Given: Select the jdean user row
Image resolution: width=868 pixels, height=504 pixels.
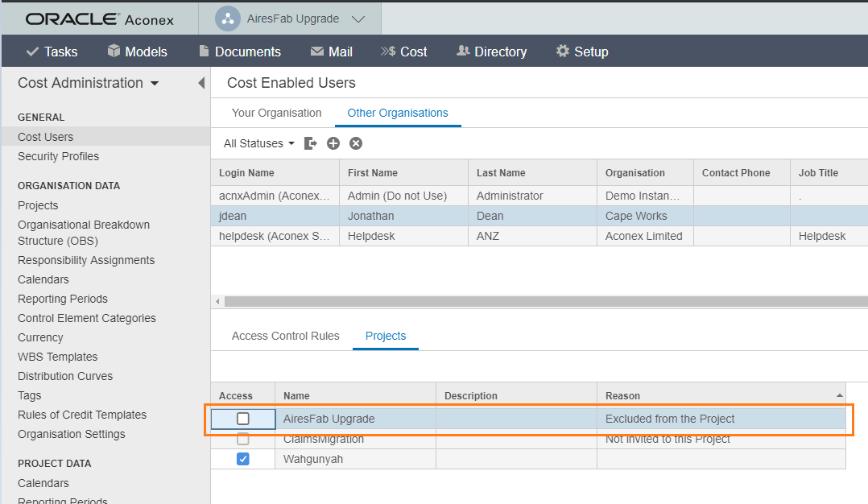Looking at the screenshot, I should 539,216.
